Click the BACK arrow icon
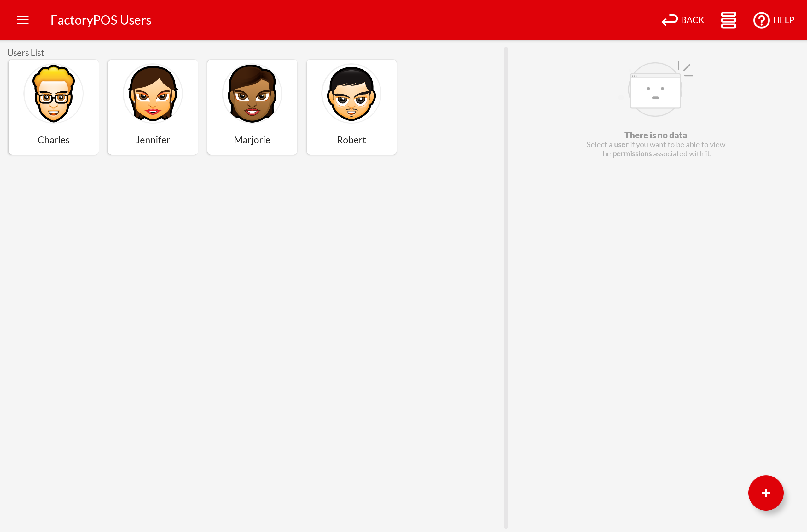 click(669, 20)
